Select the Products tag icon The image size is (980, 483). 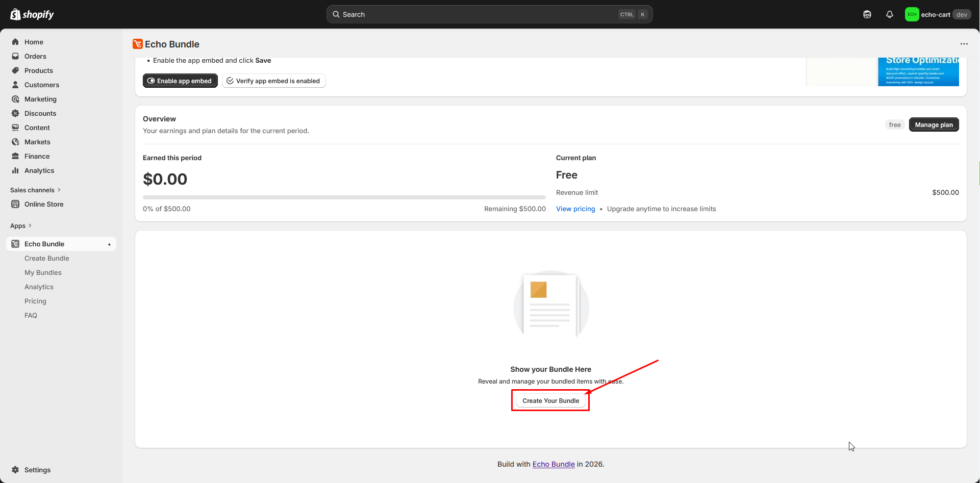tap(15, 70)
